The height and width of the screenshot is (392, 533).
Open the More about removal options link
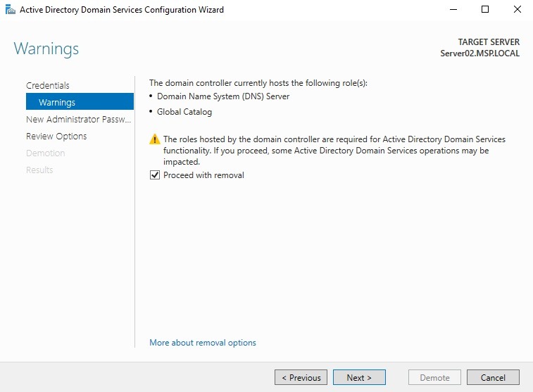click(203, 343)
